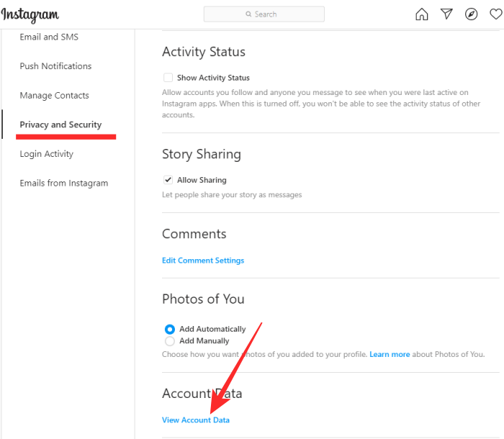Open Learn more about Photos of You
Viewport: 504px width, 439px height.
[390, 355]
